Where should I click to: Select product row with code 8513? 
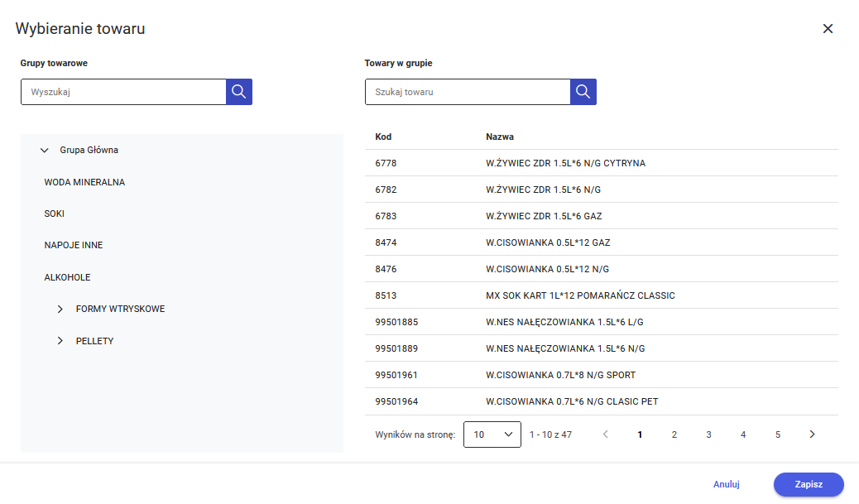601,295
